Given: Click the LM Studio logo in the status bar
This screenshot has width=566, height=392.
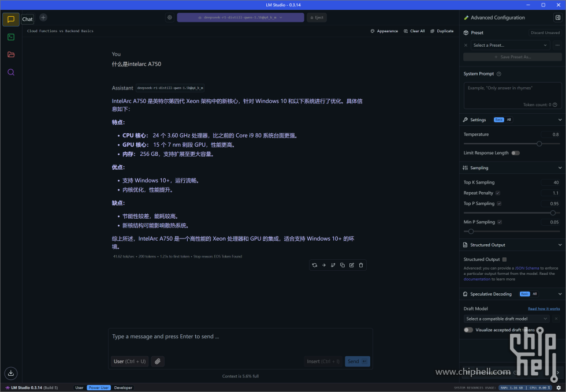Looking at the screenshot, I should [8, 387].
